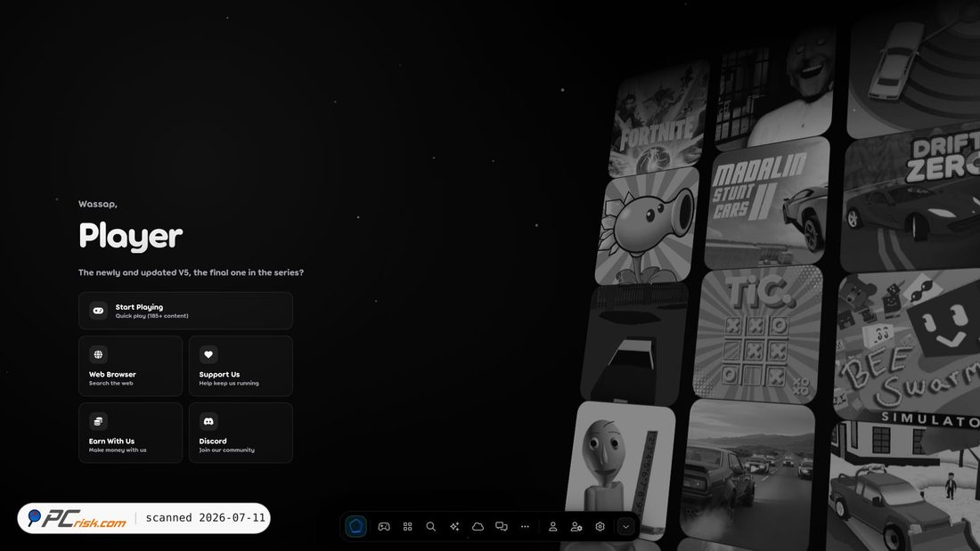
Task: Open the snow plow truck game thumbnail
Action: pyautogui.click(x=904, y=487)
